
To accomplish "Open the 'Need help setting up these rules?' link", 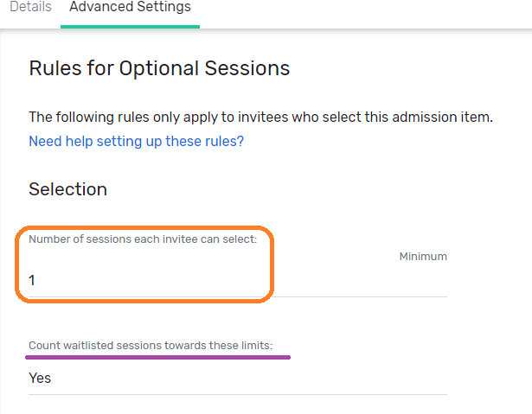I will (136, 141).
